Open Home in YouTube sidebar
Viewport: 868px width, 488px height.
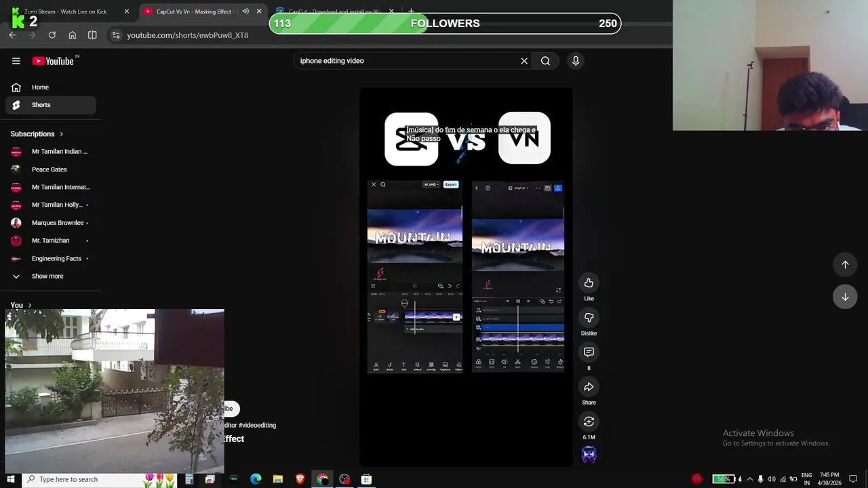coord(51,87)
